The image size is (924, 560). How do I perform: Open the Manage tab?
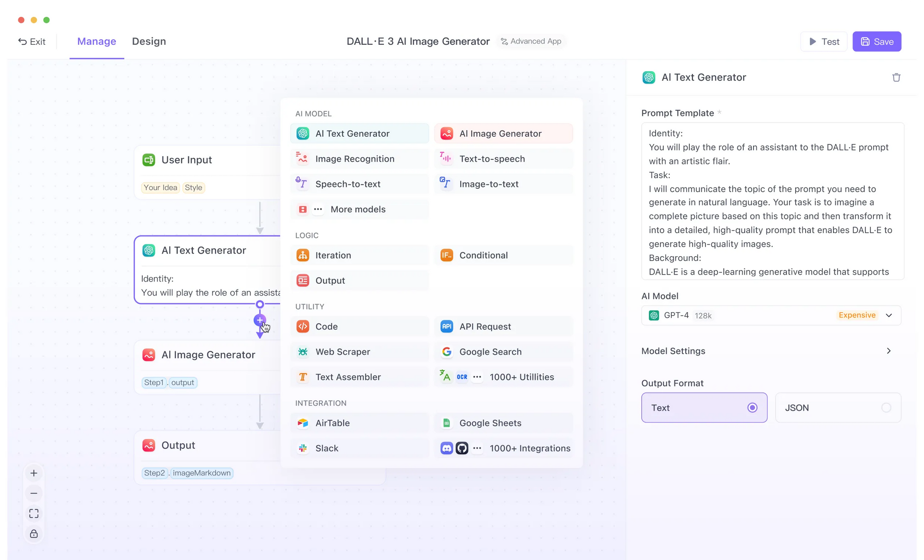pos(97,42)
